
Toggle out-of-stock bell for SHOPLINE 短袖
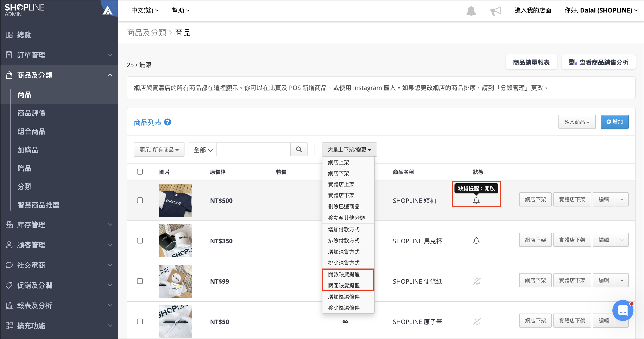point(476,200)
